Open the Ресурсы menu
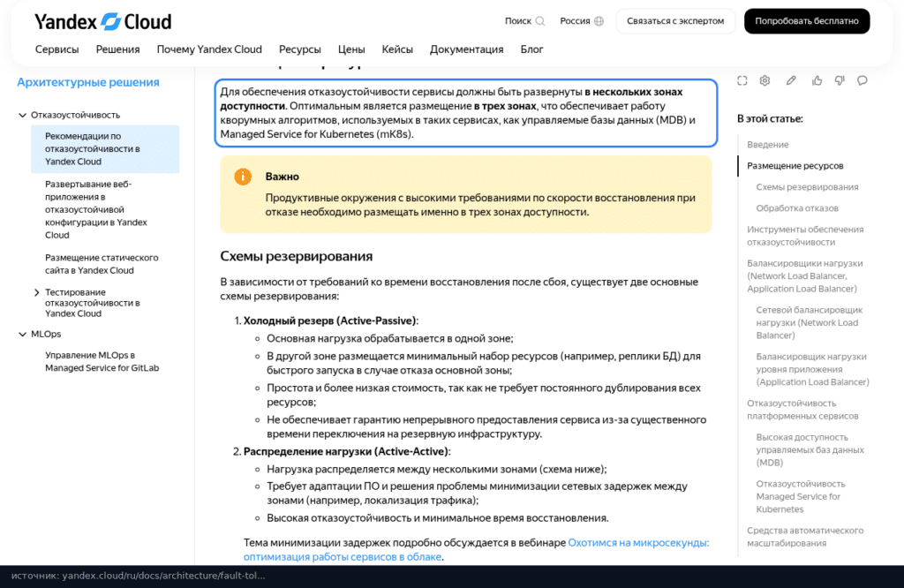Viewport: 904px width, 588px height. tap(300, 49)
